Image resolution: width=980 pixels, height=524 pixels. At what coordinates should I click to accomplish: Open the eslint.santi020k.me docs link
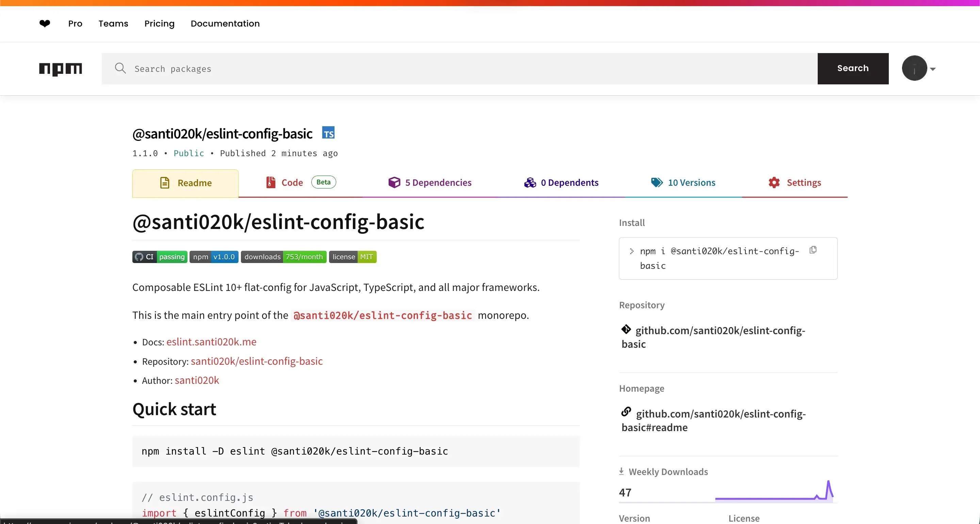211,342
